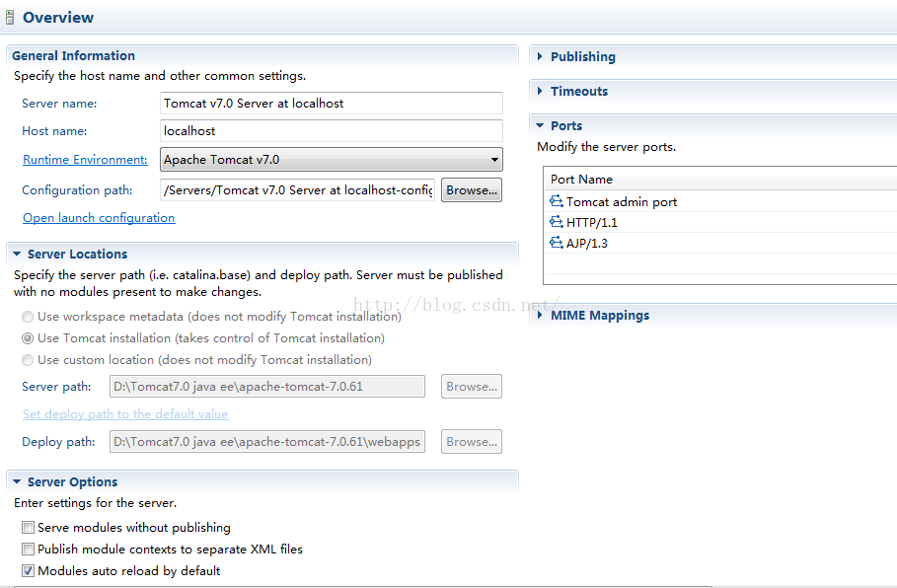This screenshot has height=588, width=897.
Task: Open the Runtime Environment link
Action: (85, 160)
